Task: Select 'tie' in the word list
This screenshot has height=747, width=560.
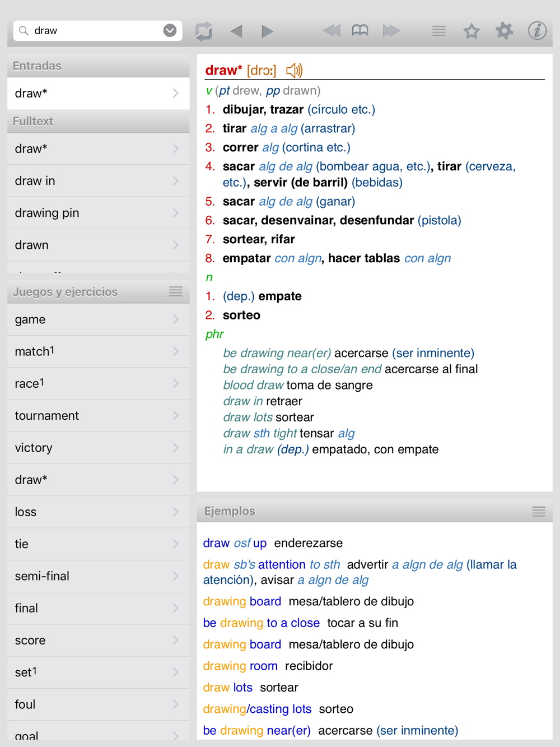Action: coord(99,544)
